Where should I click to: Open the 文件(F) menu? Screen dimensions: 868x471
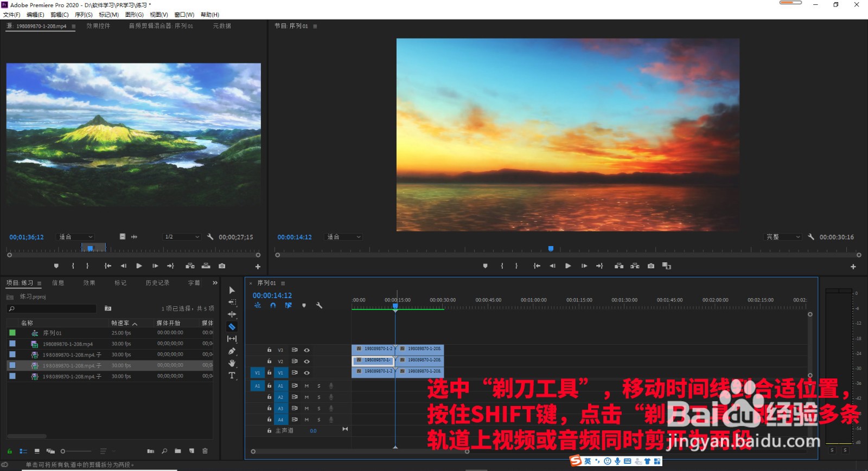(x=12, y=15)
